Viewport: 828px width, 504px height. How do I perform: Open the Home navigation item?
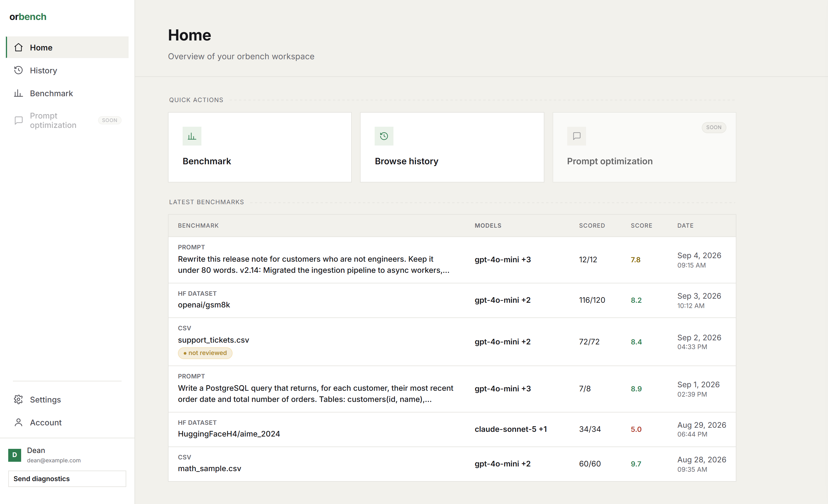pos(67,47)
